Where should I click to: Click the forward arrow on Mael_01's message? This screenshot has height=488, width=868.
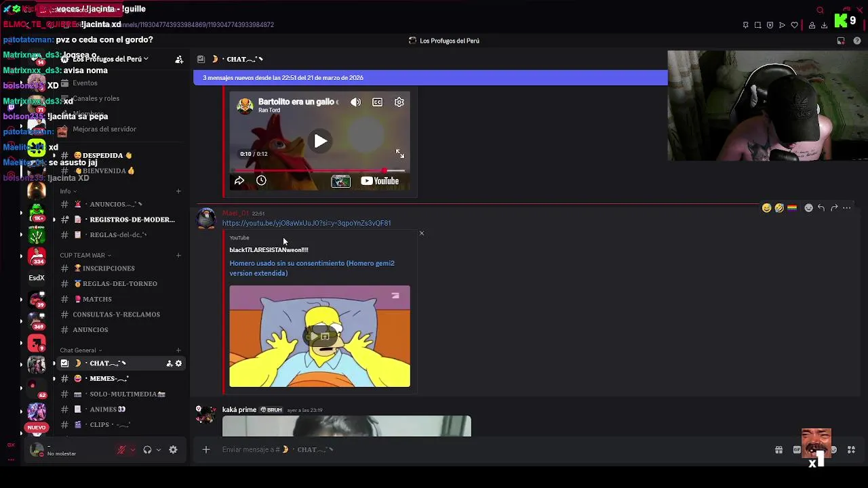pyautogui.click(x=834, y=208)
